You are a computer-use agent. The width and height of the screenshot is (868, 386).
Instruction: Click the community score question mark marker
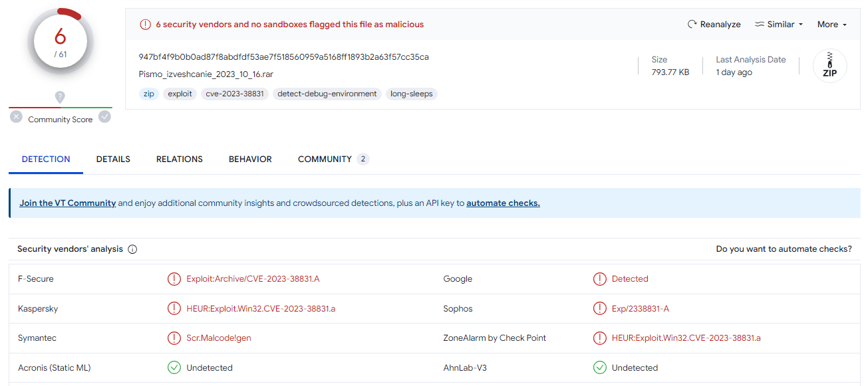pos(60,97)
